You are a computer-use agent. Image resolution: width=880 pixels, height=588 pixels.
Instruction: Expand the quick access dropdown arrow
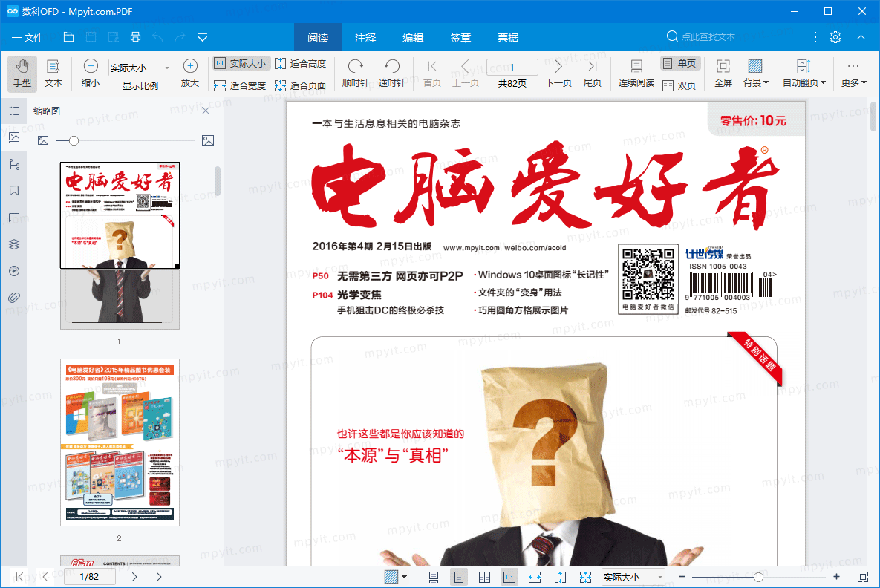pyautogui.click(x=203, y=37)
